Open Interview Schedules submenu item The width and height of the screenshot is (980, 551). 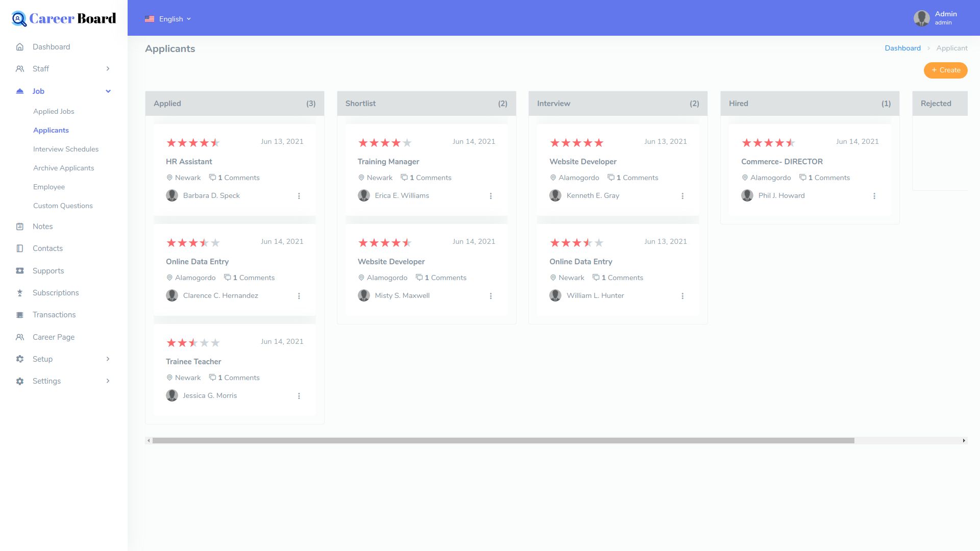coord(66,149)
